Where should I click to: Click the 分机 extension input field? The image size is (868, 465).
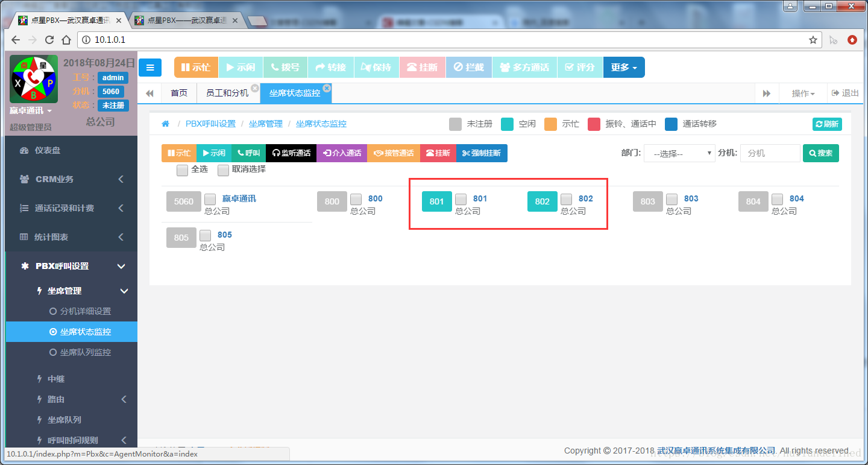click(x=770, y=153)
